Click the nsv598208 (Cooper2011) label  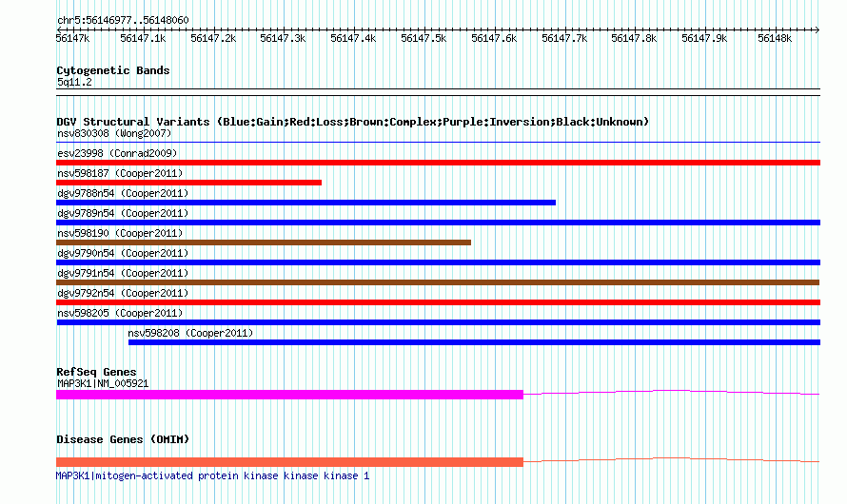[x=190, y=333]
